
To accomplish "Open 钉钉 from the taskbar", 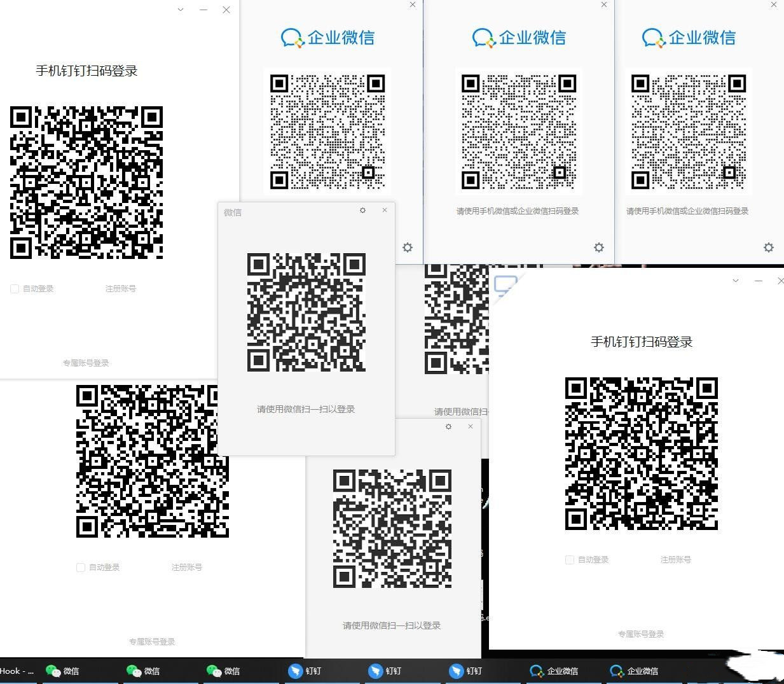I will point(304,671).
